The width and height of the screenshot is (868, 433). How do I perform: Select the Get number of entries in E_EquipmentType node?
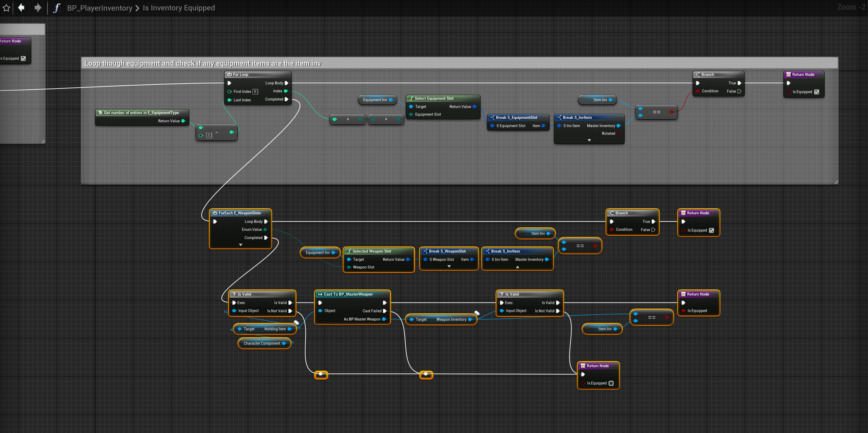click(x=142, y=113)
